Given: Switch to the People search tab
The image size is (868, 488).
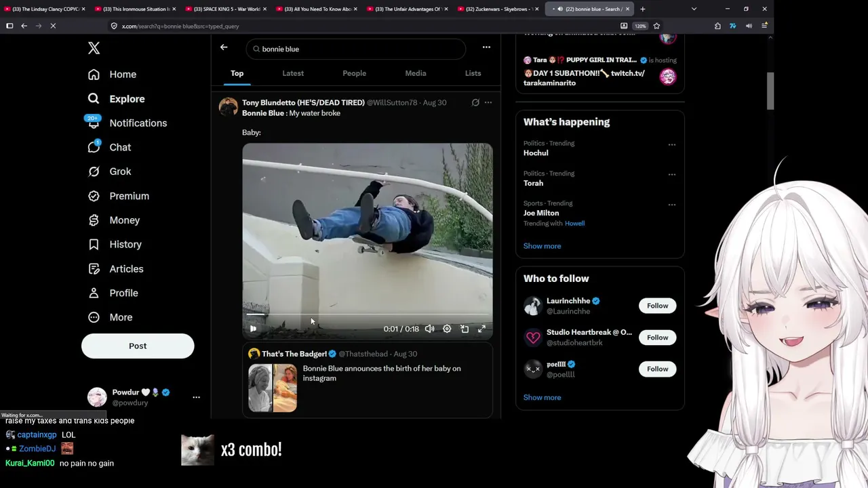Looking at the screenshot, I should 354,73.
